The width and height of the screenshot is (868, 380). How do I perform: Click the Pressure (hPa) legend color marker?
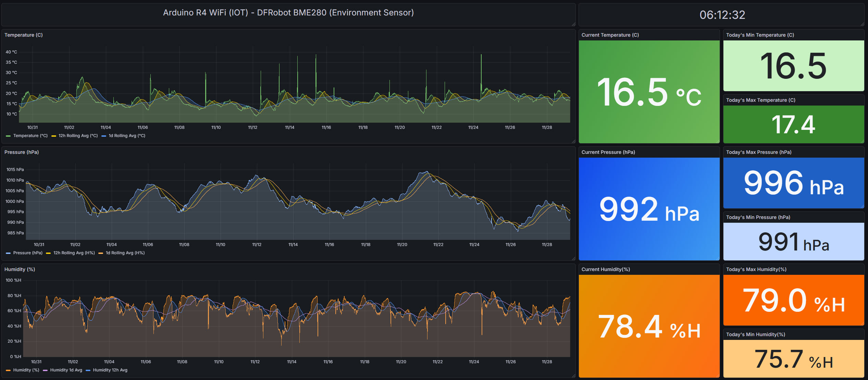click(x=8, y=253)
